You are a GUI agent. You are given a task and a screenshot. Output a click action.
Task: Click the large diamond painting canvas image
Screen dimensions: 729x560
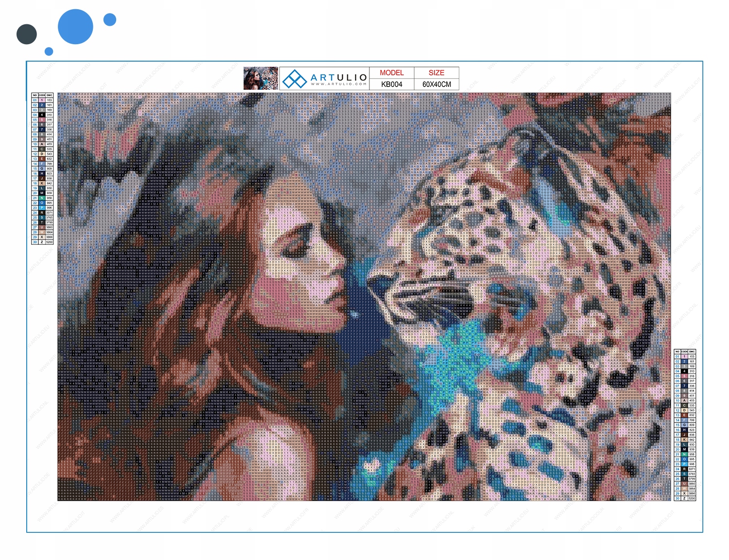[364, 297]
